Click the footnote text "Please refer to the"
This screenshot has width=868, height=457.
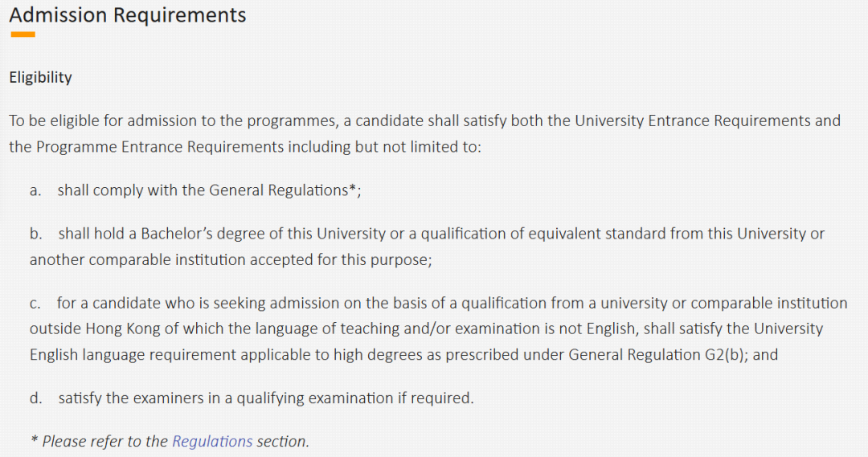[105, 441]
